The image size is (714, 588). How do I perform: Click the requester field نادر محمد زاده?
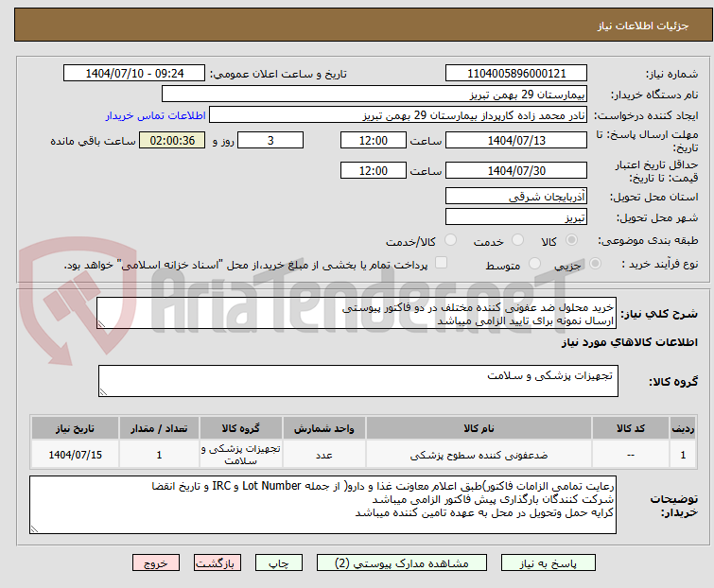[x=398, y=115]
